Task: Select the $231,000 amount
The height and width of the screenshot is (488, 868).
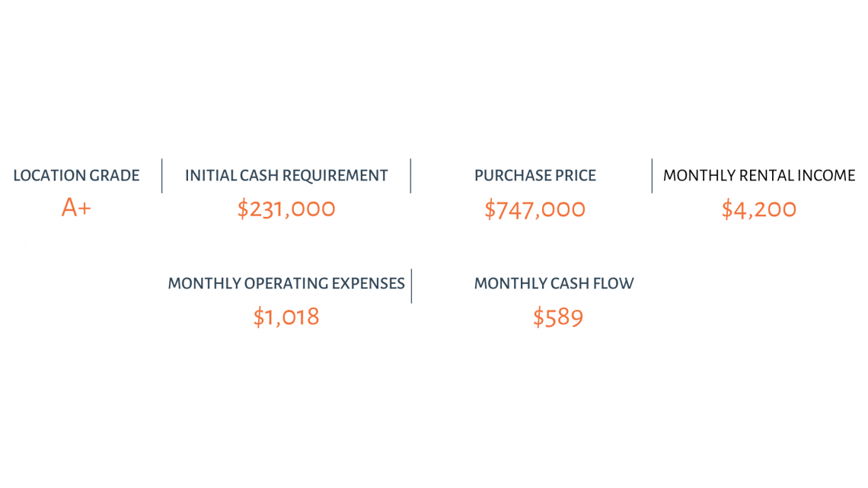Action: click(286, 209)
